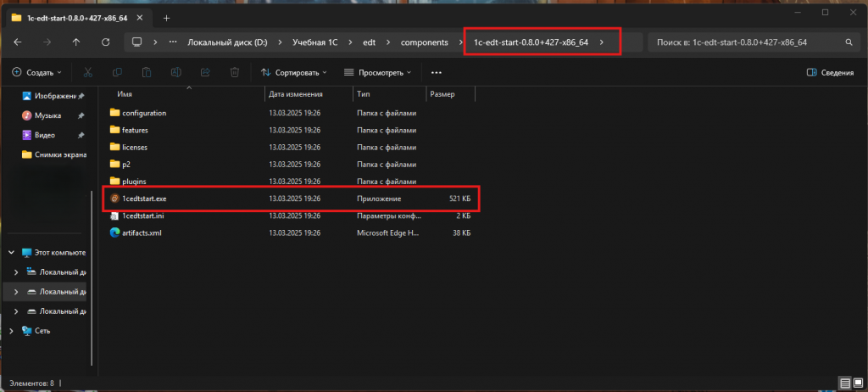The image size is (868, 392).
Task: Navigate up one folder level
Action: click(x=76, y=42)
